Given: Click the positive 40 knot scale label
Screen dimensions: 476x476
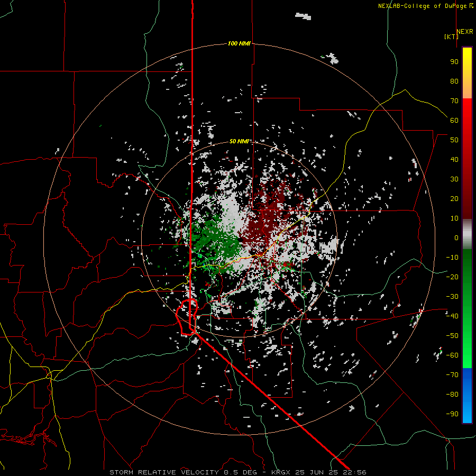Looking at the screenshot, I should [x=454, y=159].
